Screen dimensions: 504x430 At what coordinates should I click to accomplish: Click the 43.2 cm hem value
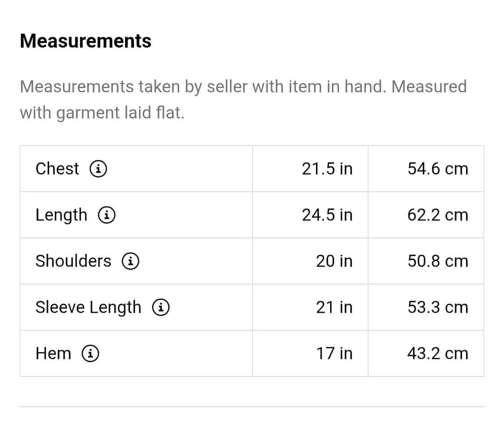coord(438,353)
